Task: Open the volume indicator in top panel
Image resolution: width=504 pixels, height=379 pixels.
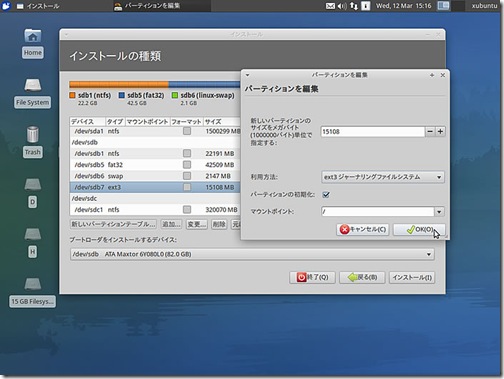Action: (342, 6)
